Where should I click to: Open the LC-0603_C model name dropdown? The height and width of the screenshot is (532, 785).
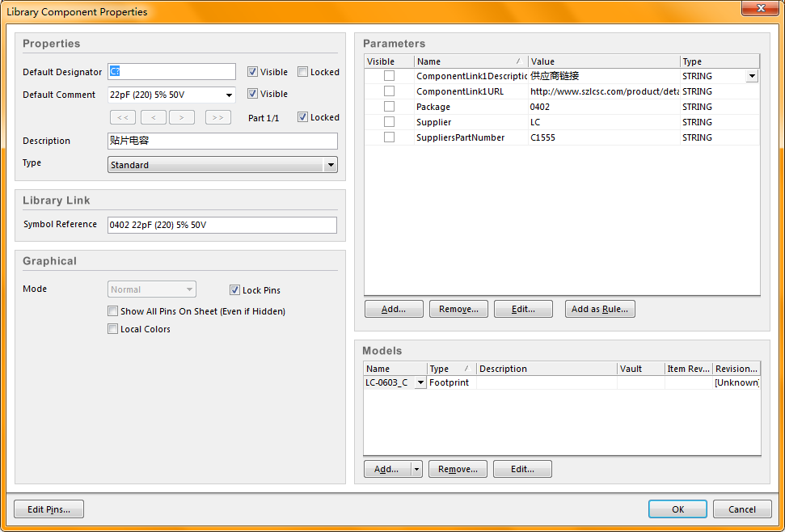(420, 383)
